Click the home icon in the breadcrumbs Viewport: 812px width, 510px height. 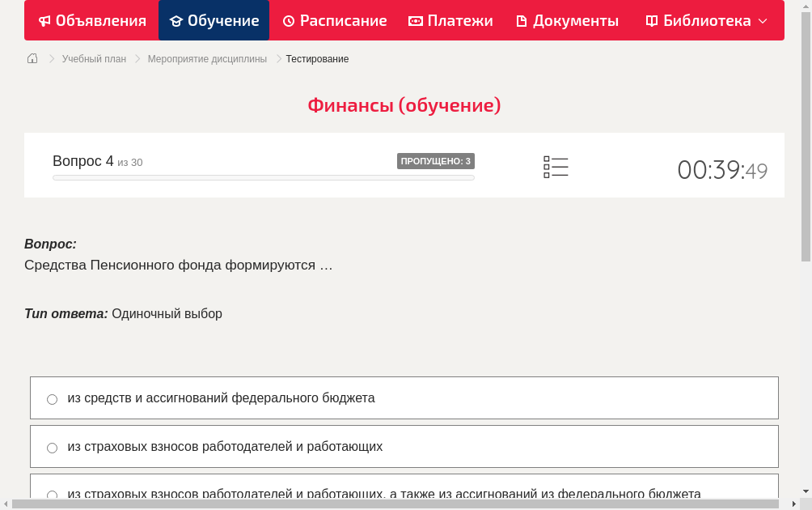click(32, 58)
